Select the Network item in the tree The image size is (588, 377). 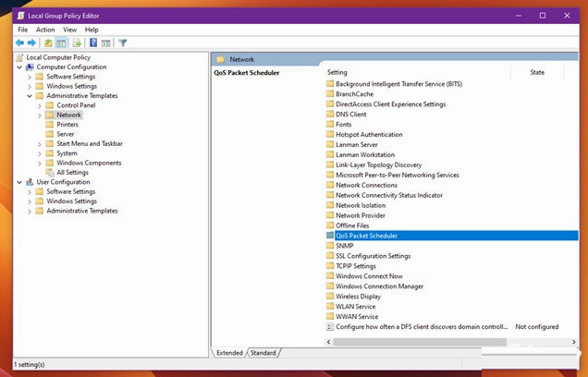click(x=68, y=116)
